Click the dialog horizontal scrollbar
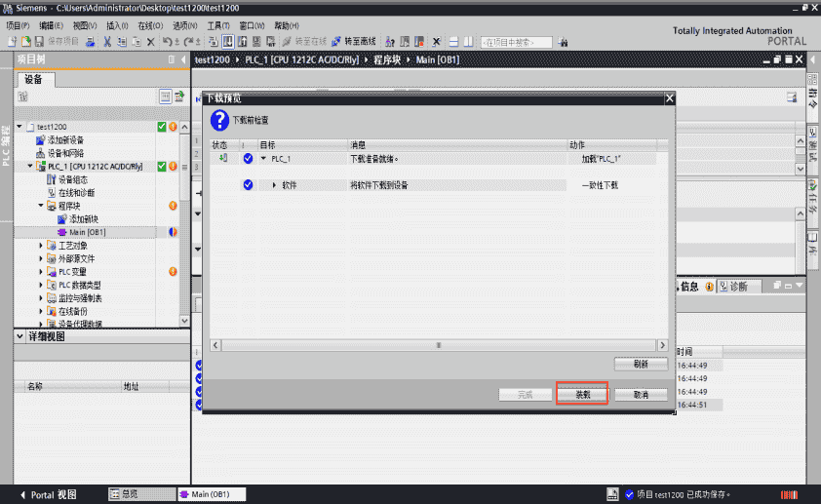 pyautogui.click(x=439, y=344)
